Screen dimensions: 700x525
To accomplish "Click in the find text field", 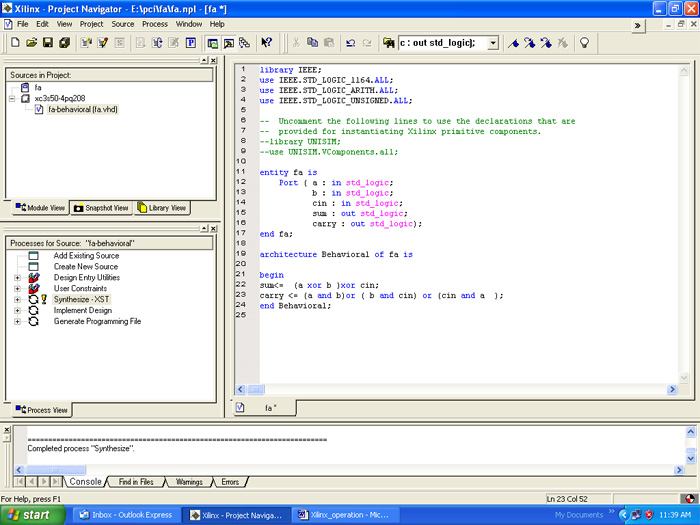I will tap(442, 43).
